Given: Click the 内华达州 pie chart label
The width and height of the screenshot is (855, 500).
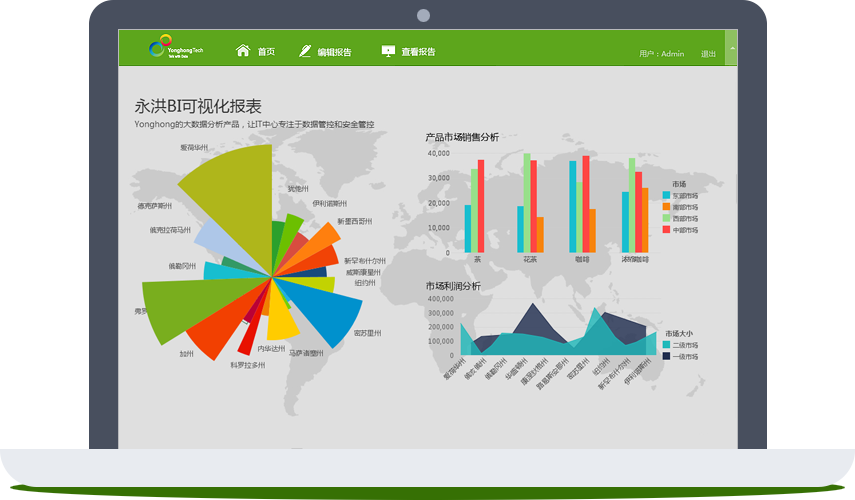Looking at the screenshot, I should pos(271,348).
